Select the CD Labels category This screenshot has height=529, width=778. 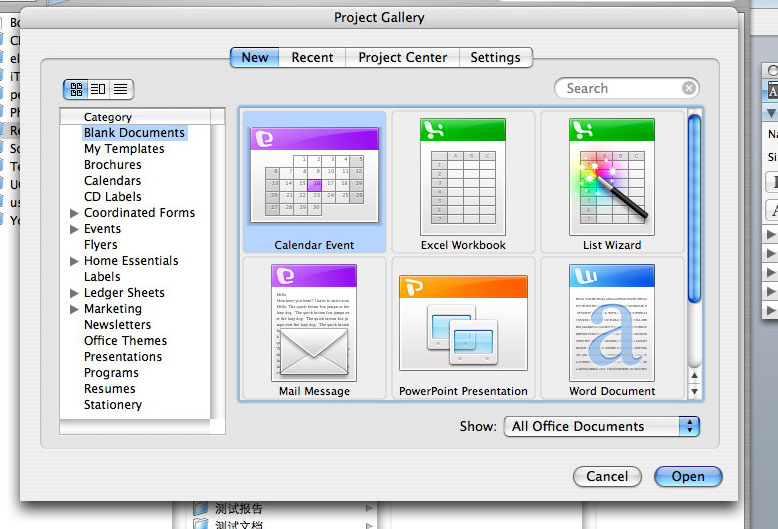tap(113, 197)
